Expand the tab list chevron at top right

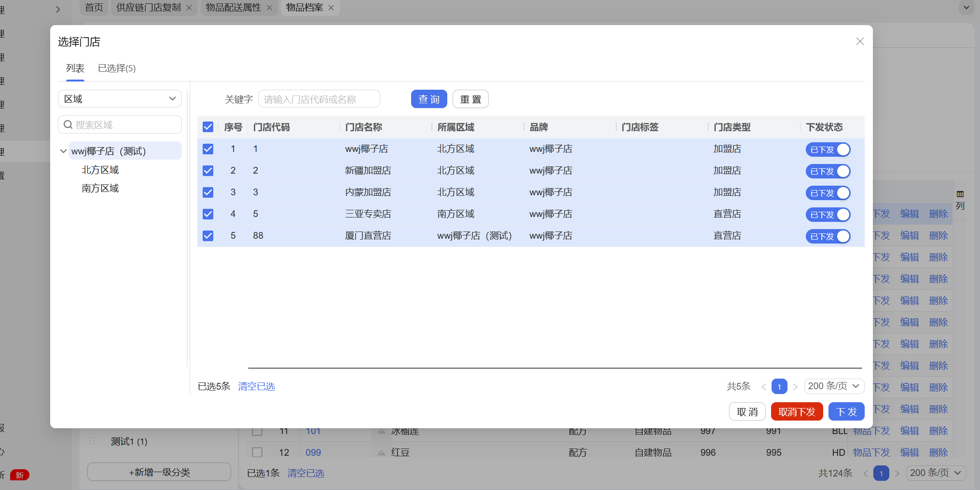pyautogui.click(x=966, y=7)
